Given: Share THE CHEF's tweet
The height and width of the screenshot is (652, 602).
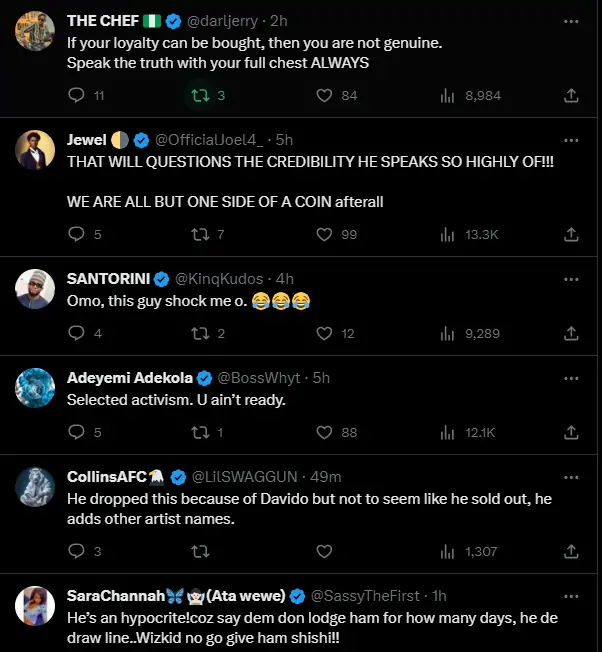Looking at the screenshot, I should pos(571,95).
